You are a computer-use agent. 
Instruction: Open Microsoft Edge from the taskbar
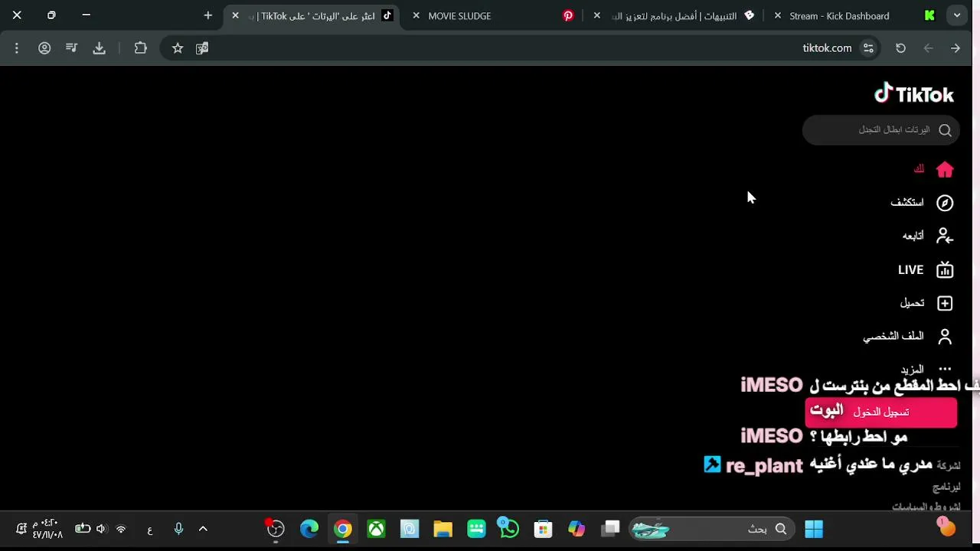point(309,529)
